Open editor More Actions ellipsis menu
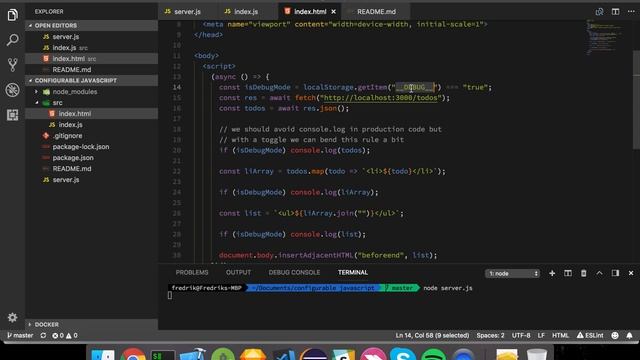The image size is (640, 360). point(631,11)
